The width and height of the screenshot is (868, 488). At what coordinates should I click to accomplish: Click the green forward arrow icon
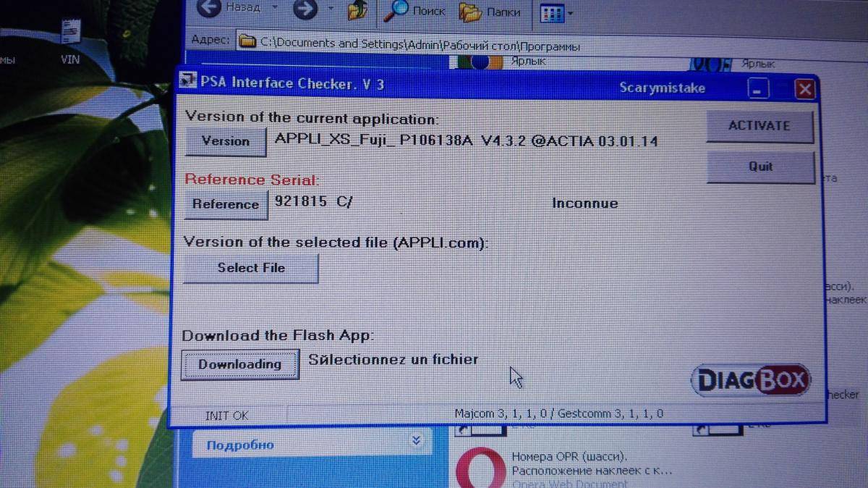304,9
